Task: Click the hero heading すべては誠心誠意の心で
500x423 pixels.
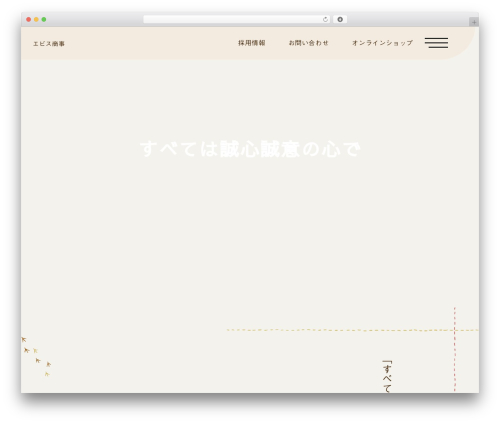Action: click(250, 149)
